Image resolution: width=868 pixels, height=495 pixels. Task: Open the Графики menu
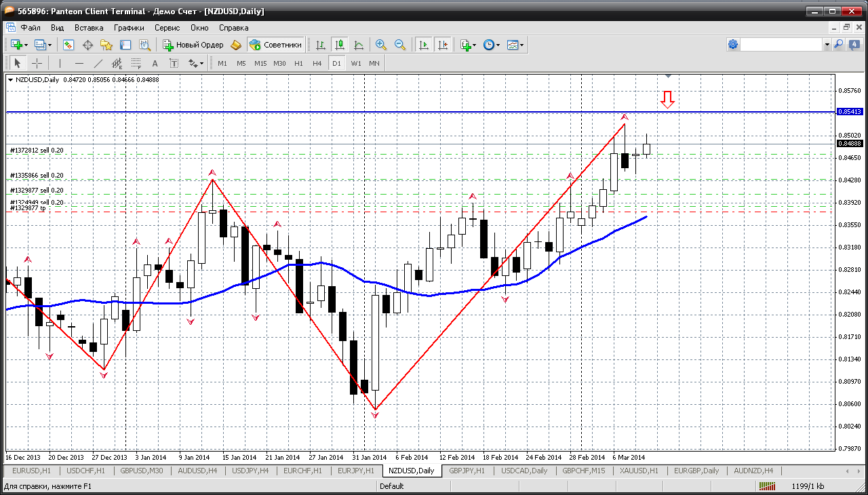[129, 28]
